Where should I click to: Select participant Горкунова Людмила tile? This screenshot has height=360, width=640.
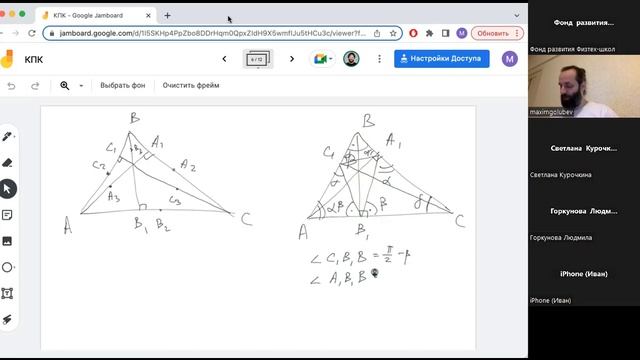point(584,213)
